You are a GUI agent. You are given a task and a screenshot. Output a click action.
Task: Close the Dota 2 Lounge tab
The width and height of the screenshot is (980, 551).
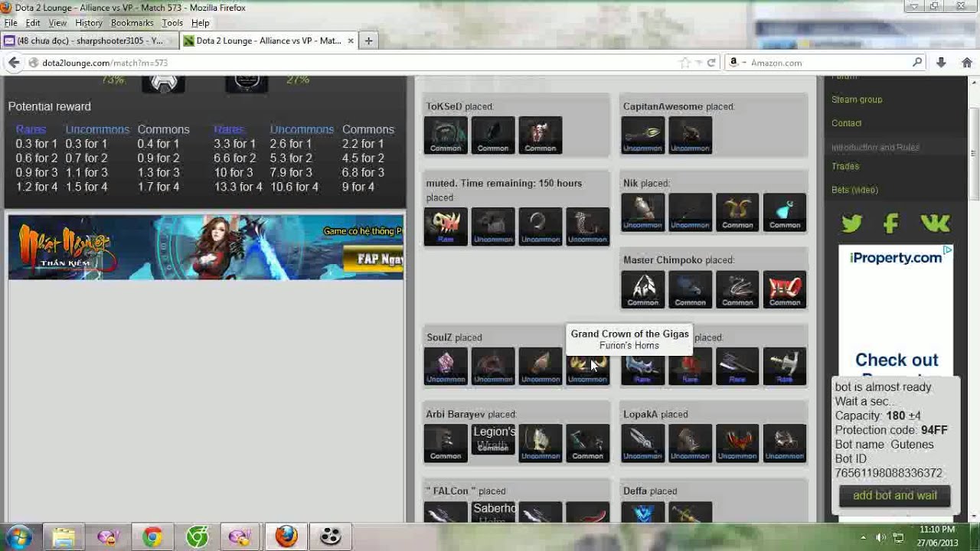(351, 41)
